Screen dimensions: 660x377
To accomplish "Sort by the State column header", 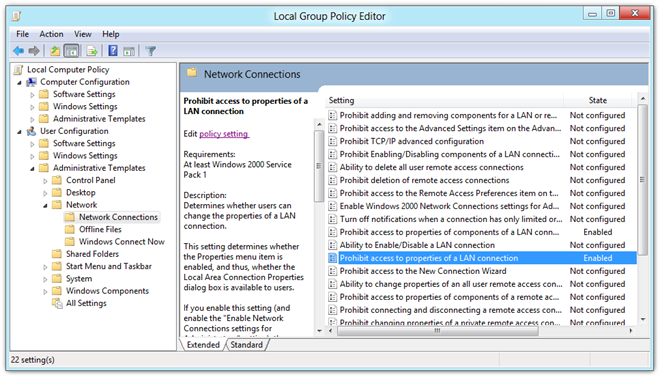I will (597, 100).
